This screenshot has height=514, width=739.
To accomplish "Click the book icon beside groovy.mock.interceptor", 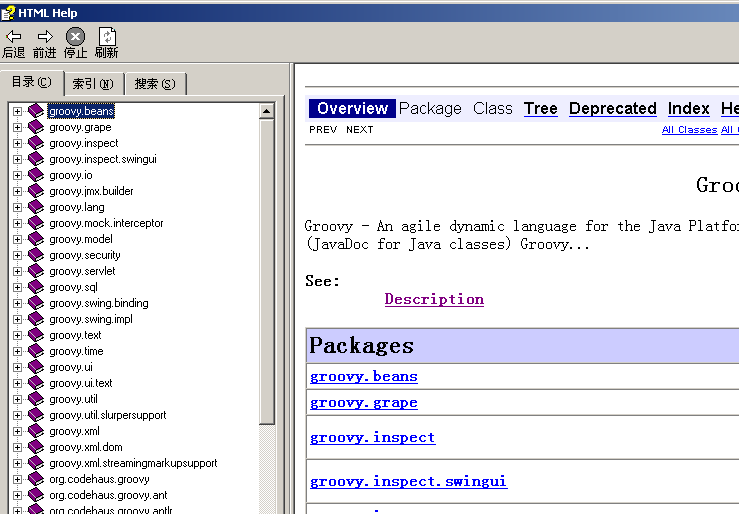I will [x=36, y=223].
